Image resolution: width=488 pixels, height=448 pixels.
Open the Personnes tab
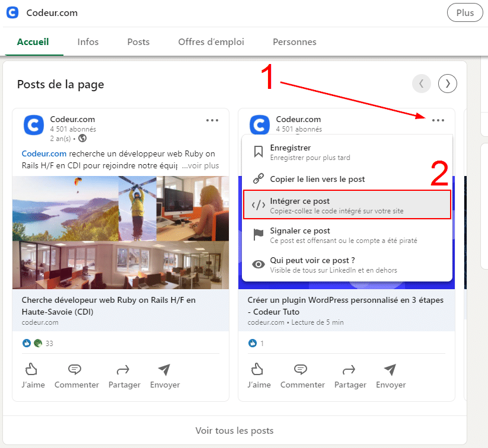tap(294, 42)
